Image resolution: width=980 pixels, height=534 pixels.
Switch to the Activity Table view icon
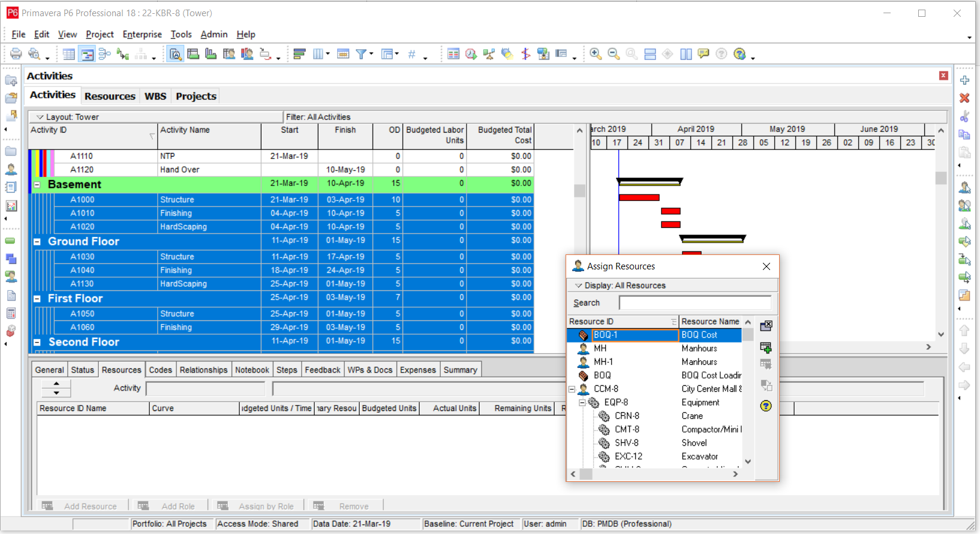pyautogui.click(x=69, y=55)
